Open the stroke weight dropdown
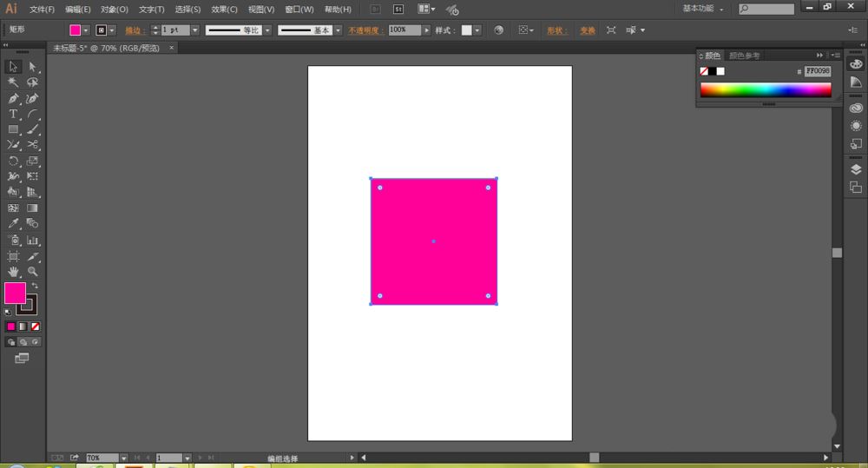Image resolution: width=868 pixels, height=468 pixels. pyautogui.click(x=194, y=30)
